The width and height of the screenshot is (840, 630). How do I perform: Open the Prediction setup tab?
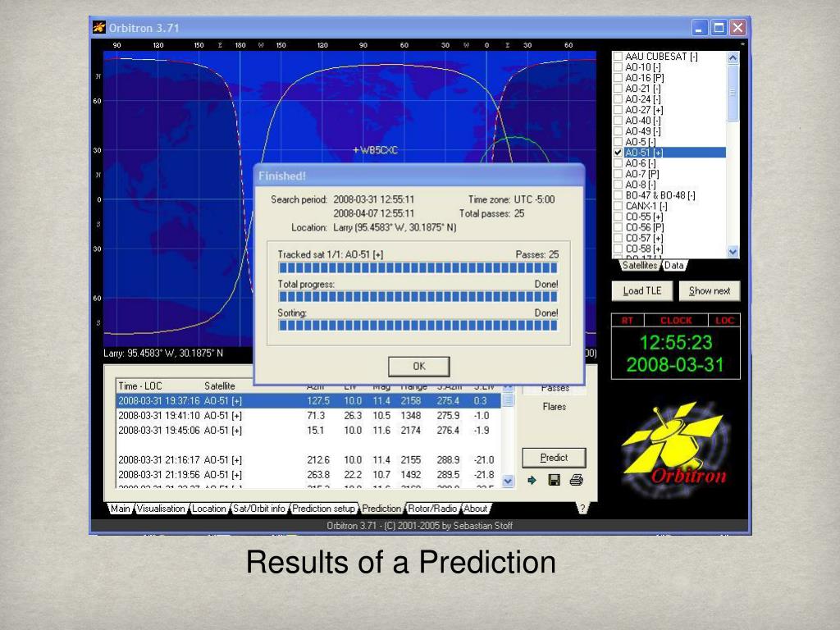pyautogui.click(x=323, y=509)
